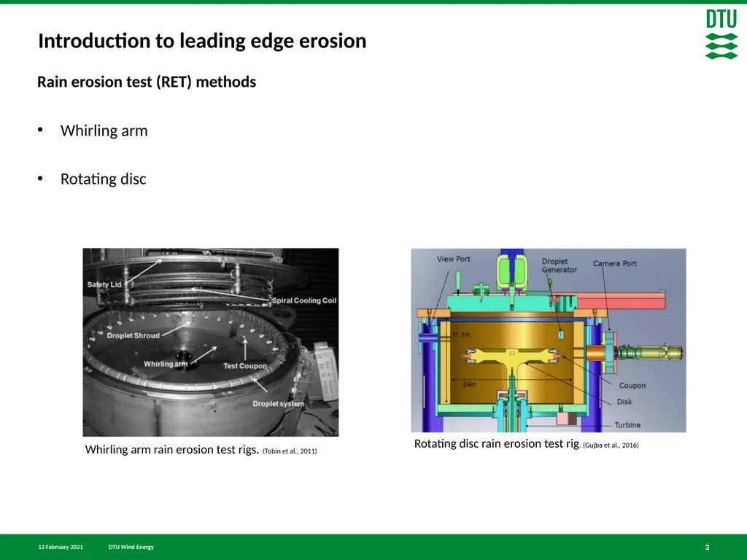Select the subtitle 'Rain erosion test (RET) methods'
Image resolution: width=747 pixels, height=560 pixels.
tap(147, 82)
